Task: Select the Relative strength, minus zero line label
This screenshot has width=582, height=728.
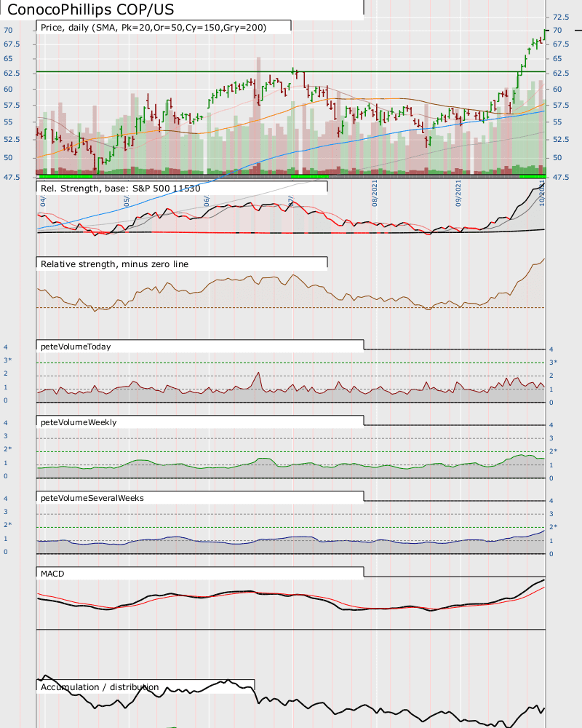Action: coord(115,264)
